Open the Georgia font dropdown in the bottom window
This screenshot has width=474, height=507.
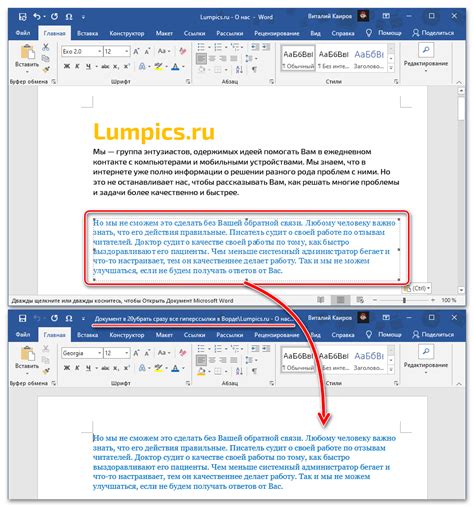[x=99, y=353]
